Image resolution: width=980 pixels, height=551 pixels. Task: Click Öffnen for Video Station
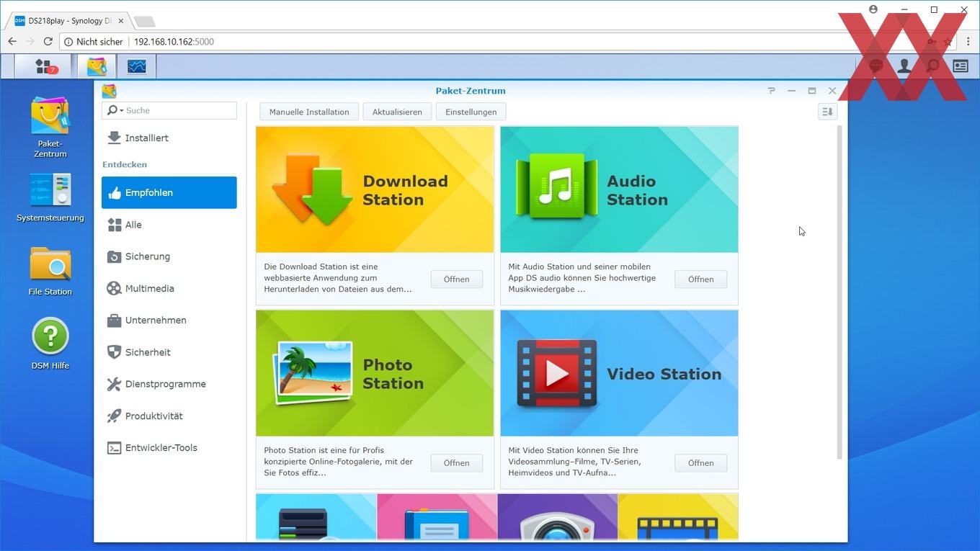[700, 463]
